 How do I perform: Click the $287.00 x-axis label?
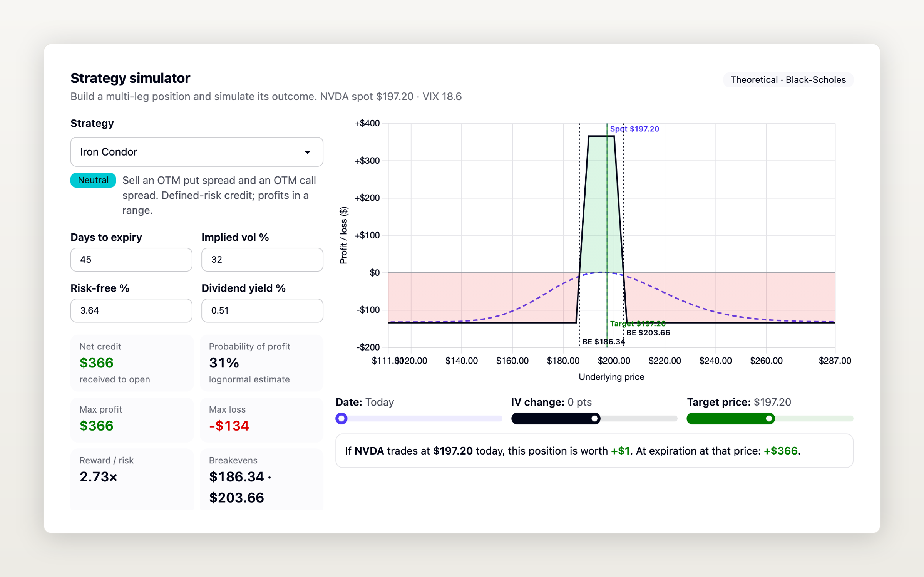835,361
